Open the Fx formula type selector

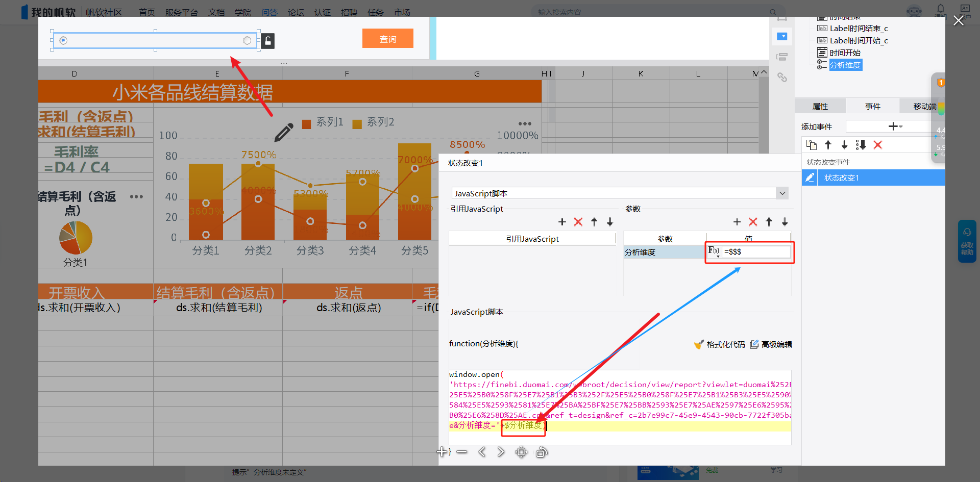click(x=714, y=251)
